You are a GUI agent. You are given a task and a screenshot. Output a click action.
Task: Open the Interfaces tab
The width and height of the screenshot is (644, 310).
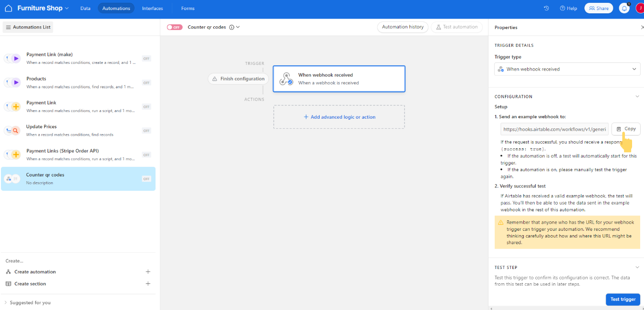coord(153,8)
